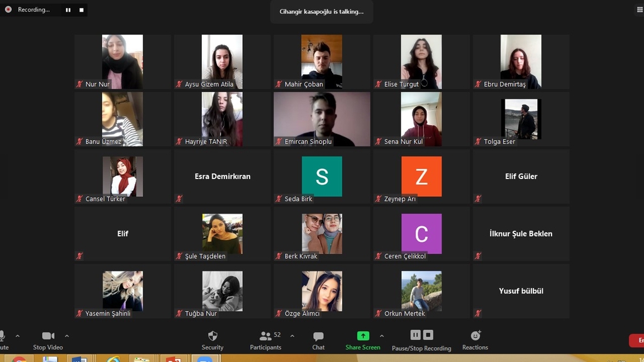Open the Chat panel
The image size is (644, 362).
tap(318, 340)
